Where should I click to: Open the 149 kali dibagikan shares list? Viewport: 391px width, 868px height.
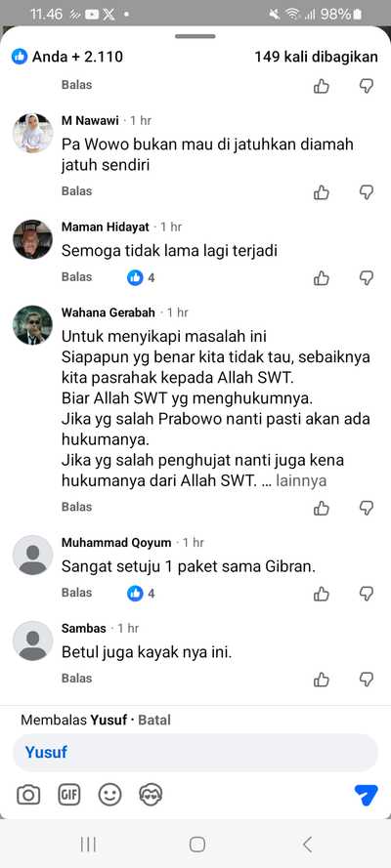click(x=317, y=57)
